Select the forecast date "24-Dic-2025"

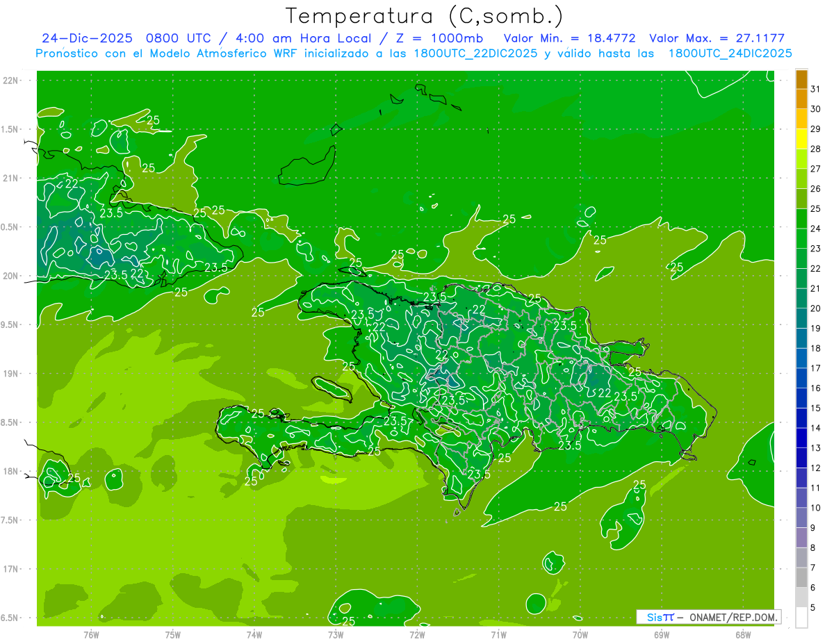86,38
